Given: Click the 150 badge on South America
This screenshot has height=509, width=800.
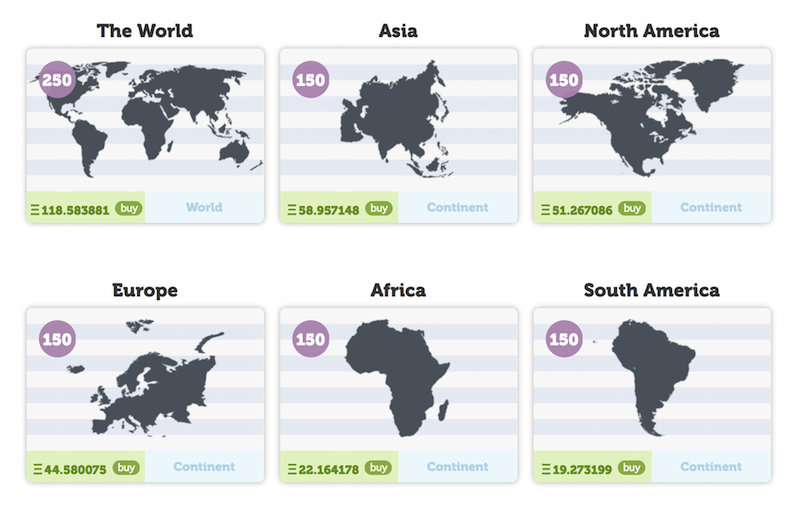Looking at the screenshot, I should 564,339.
